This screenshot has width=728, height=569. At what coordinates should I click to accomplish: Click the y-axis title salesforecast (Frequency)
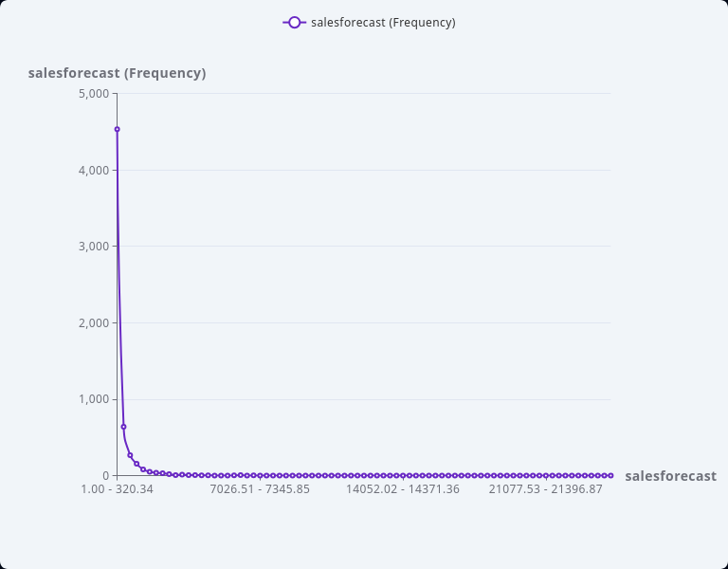(x=117, y=73)
